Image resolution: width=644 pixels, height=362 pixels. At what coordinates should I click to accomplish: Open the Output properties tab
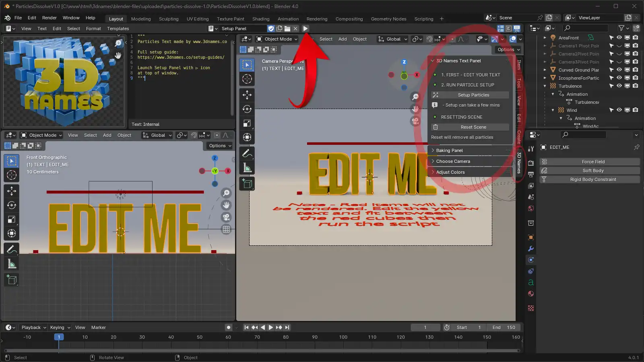[531, 174]
